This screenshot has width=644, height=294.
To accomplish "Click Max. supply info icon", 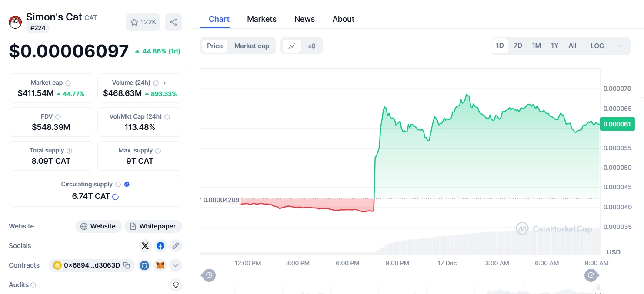I will [x=158, y=151].
